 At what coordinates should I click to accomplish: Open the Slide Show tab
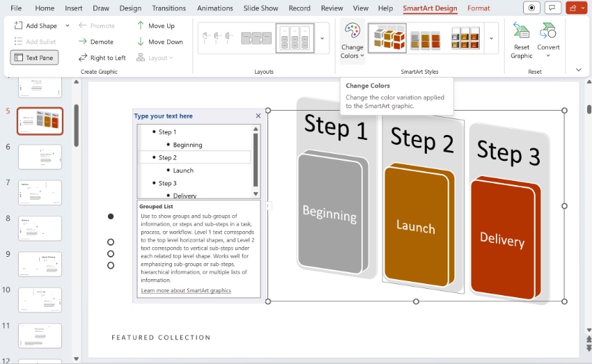pos(260,8)
